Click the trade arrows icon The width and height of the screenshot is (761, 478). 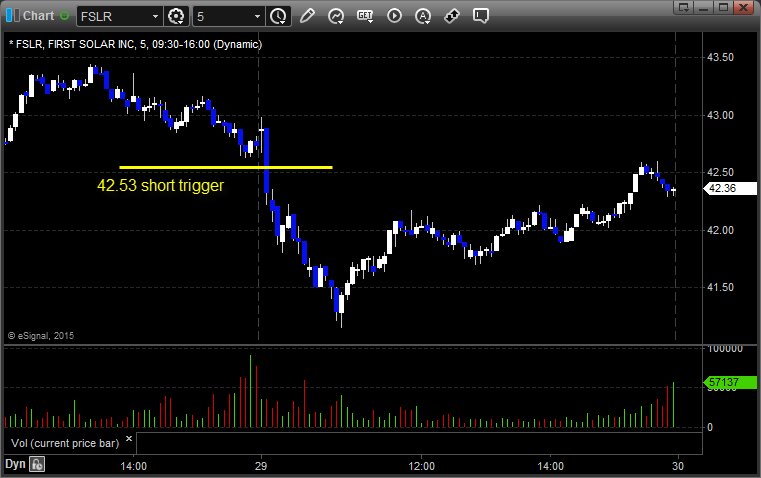[x=452, y=16]
